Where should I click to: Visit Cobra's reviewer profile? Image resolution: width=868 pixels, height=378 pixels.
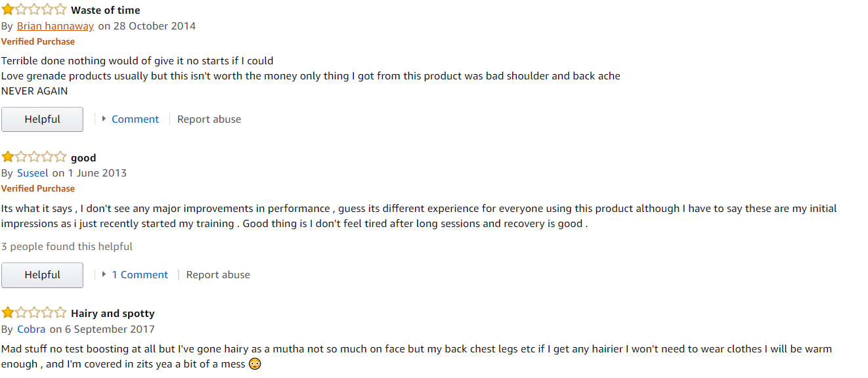31,329
